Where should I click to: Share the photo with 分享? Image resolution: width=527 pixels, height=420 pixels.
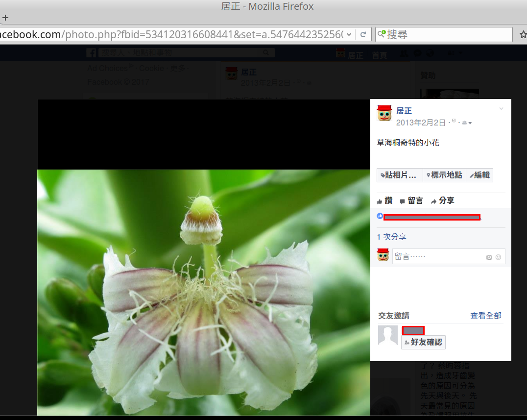(443, 201)
